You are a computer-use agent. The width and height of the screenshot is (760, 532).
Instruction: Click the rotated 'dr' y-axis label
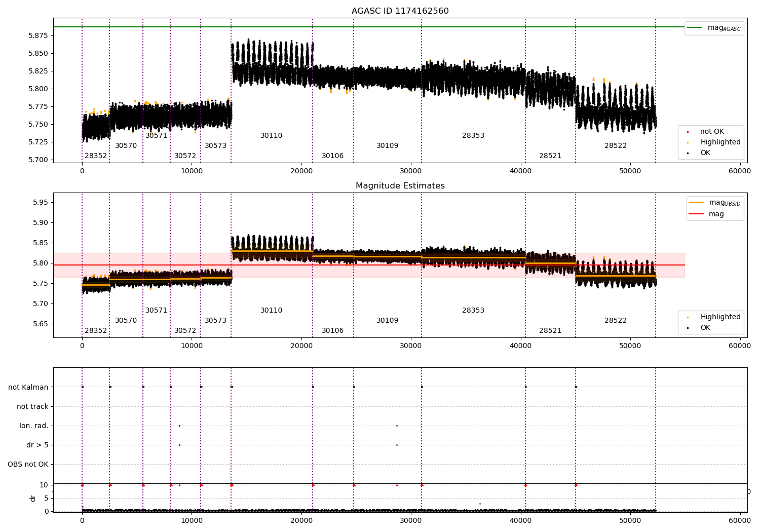(33, 498)
